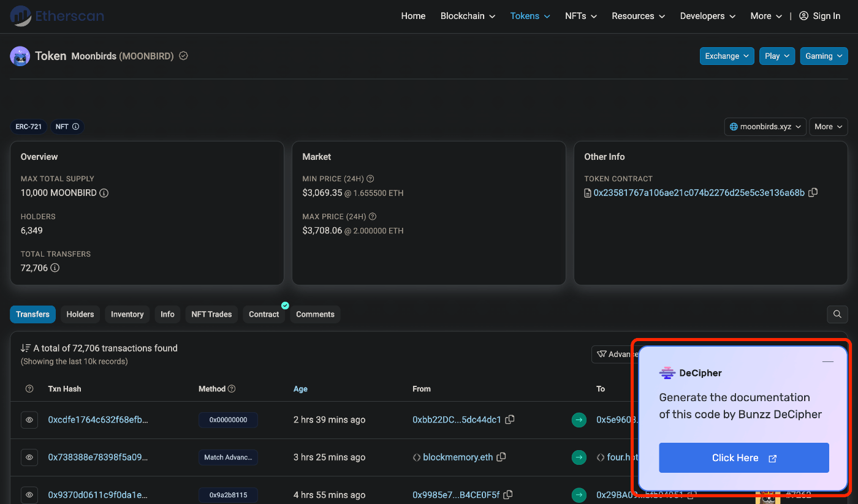Expand the Developers menu
The height and width of the screenshot is (504, 858).
708,16
